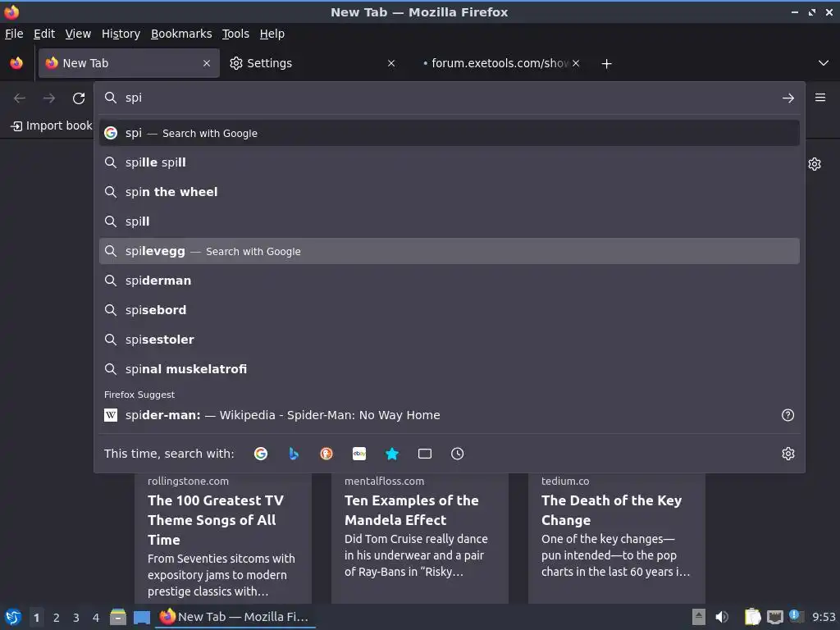Close the forum.exetools.com tab
This screenshot has width=840, height=630.
pos(576,63)
